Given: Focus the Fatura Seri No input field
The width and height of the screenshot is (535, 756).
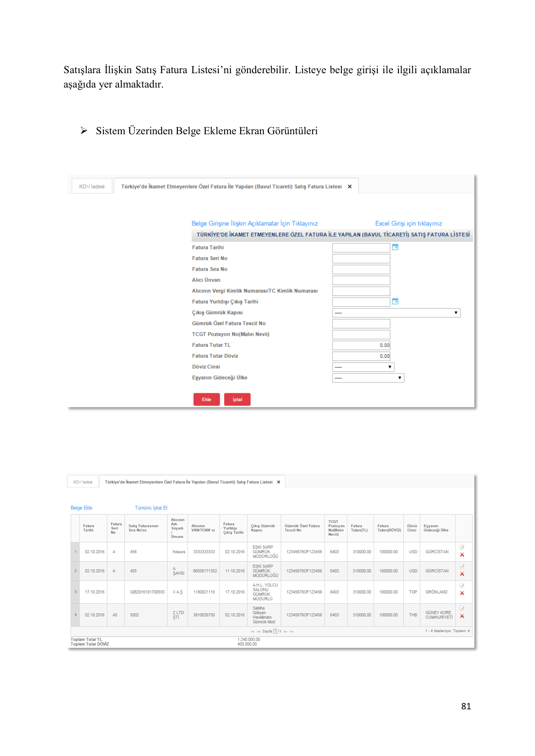Looking at the screenshot, I should coord(361,259).
